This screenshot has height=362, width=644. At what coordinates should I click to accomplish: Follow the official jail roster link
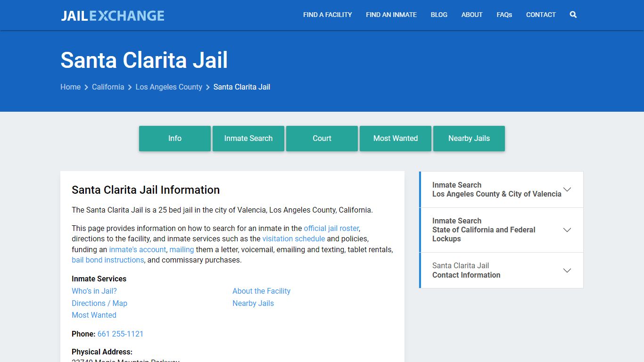[x=331, y=228]
